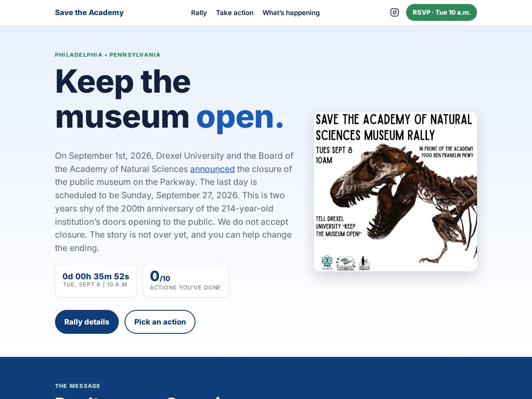532x399 pixels.
Task: Click the Pick an action button
Action: (160, 322)
